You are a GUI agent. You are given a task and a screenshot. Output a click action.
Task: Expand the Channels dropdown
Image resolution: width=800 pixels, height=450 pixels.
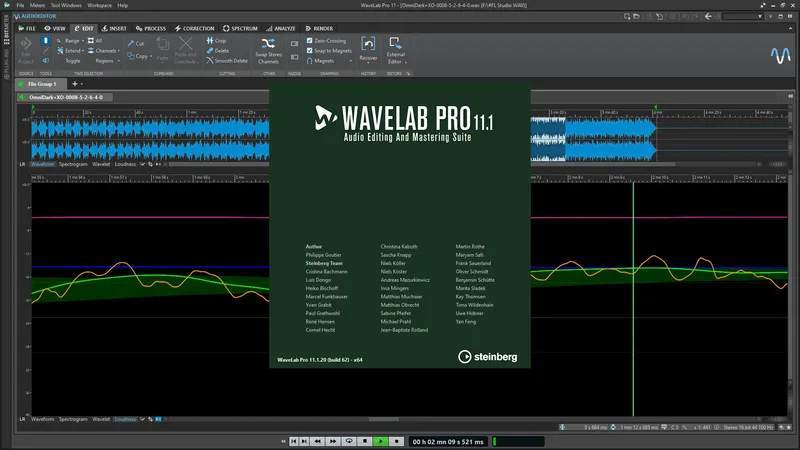tap(119, 51)
